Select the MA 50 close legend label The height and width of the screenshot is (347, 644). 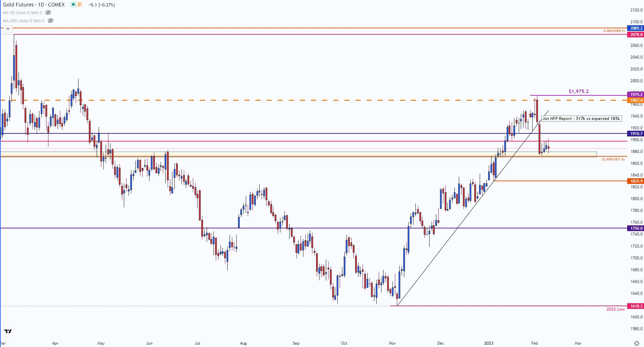coord(23,13)
